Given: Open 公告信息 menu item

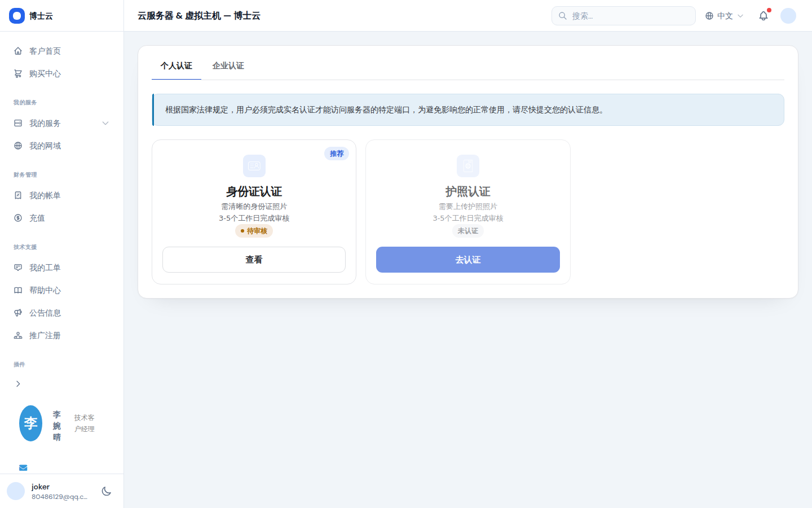Looking at the screenshot, I should 62,313.
